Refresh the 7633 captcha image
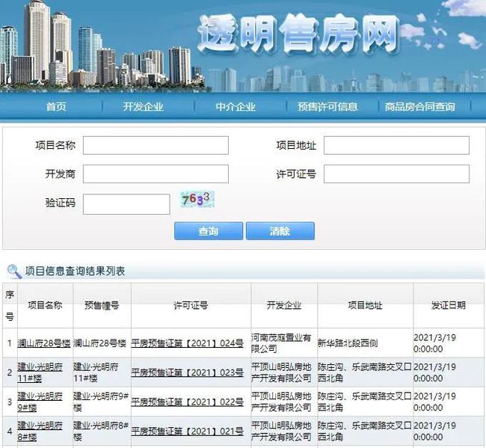This screenshot has height=448, width=486. coord(197,200)
